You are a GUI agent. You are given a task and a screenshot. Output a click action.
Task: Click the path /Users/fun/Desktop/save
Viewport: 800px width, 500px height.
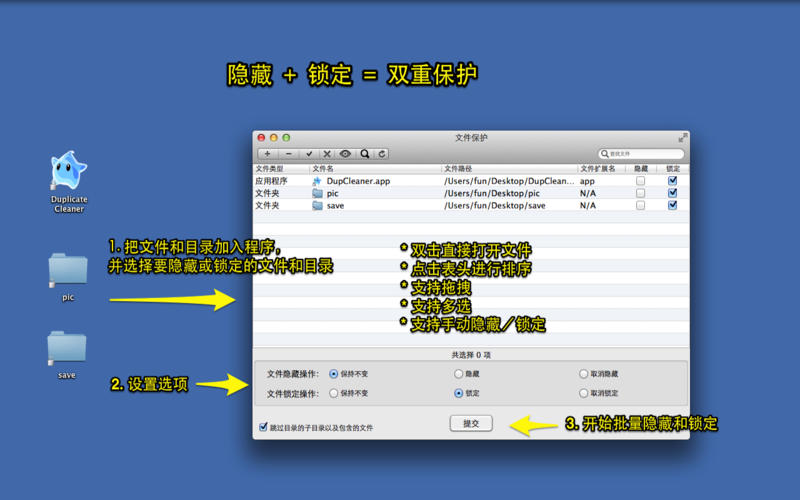[494, 206]
